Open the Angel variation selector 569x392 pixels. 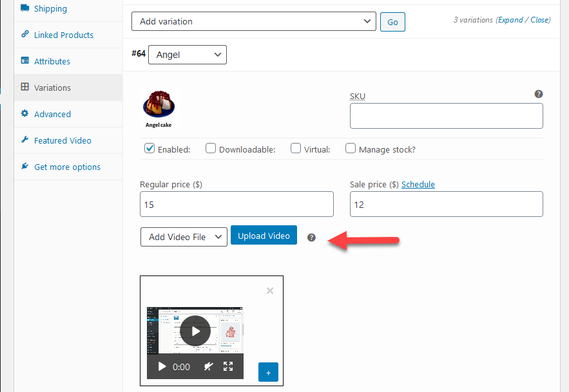point(187,55)
